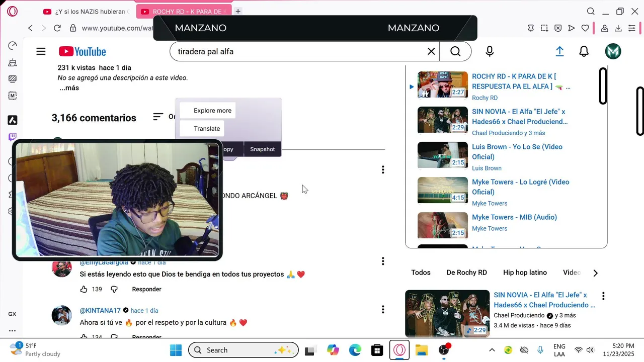Reply to the 'Dios te bendiga' comment
644x362 pixels.
coord(146,289)
